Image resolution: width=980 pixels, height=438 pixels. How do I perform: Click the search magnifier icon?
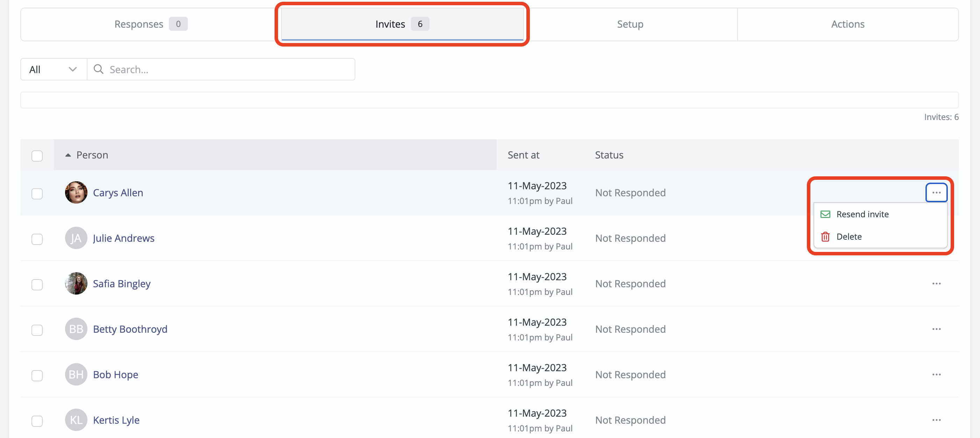tap(99, 69)
